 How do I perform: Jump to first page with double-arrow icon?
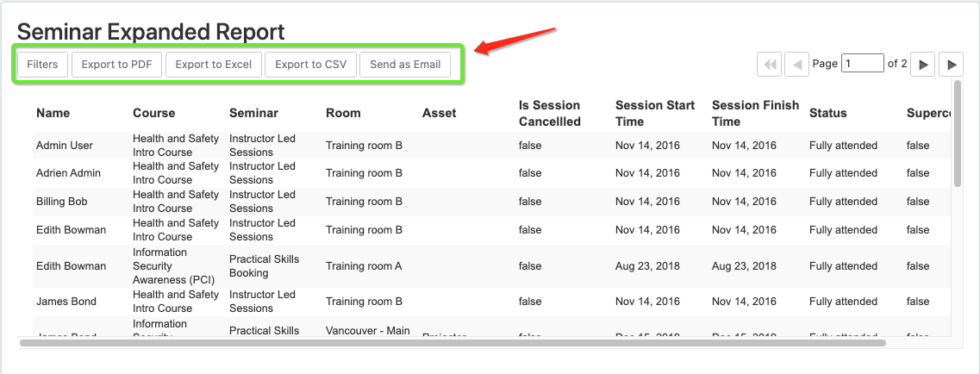click(x=770, y=65)
